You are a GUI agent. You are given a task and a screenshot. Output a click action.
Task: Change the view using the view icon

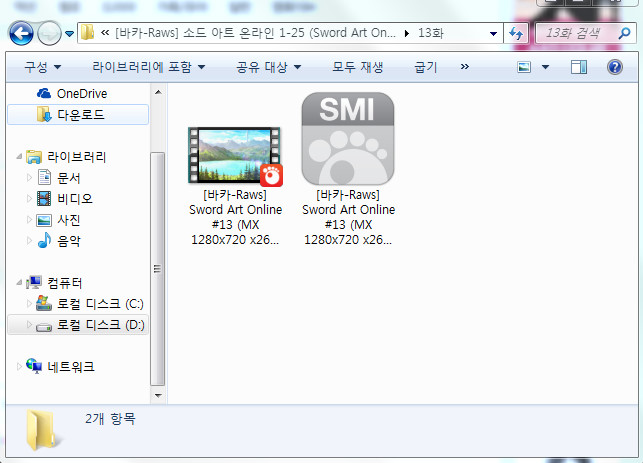[x=524, y=67]
